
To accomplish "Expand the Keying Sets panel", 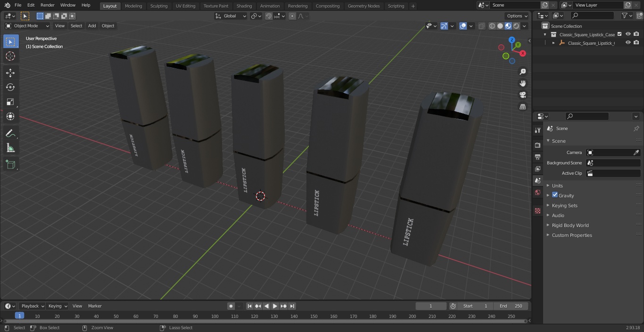I will coord(564,205).
